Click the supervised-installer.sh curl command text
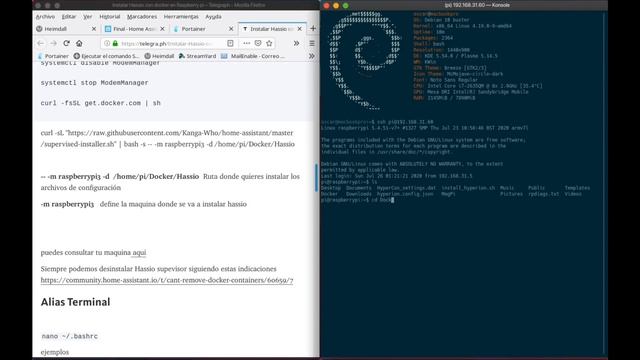Screen dimensions: 640x360 pyautogui.click(x=168, y=138)
